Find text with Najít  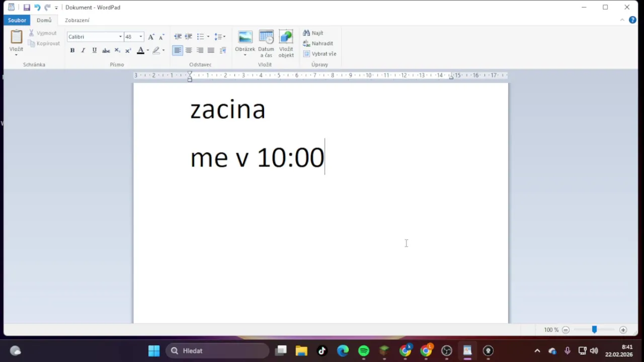coord(313,33)
